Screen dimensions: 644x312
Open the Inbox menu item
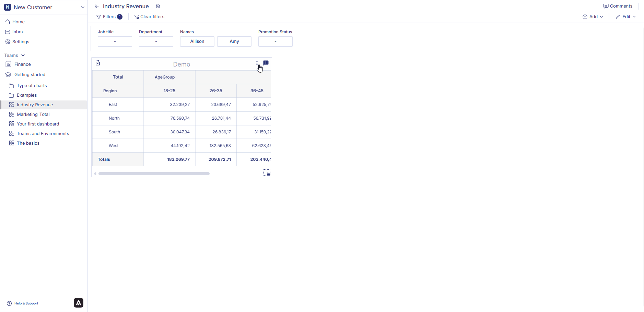pos(18,32)
